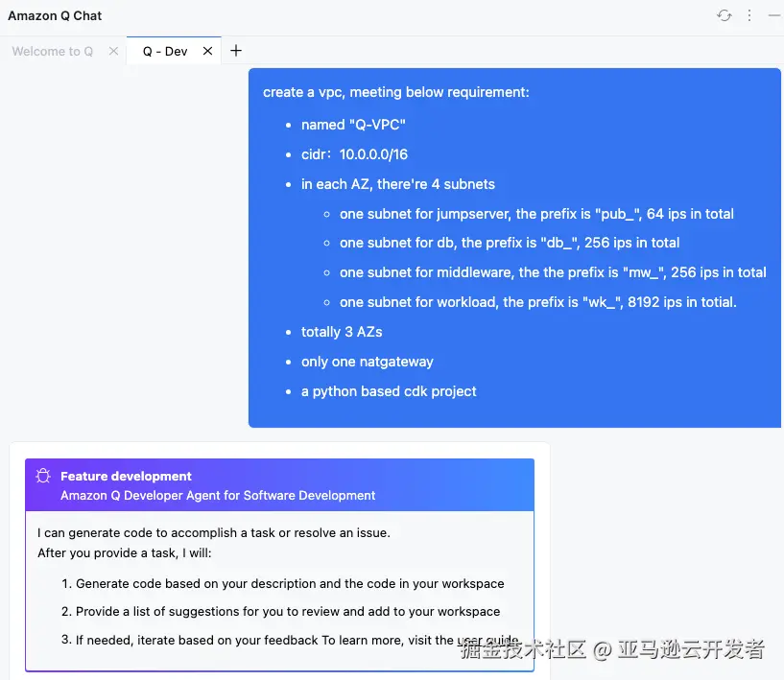Click the Feature development heading
This screenshot has height=680, width=784.
tap(126, 476)
